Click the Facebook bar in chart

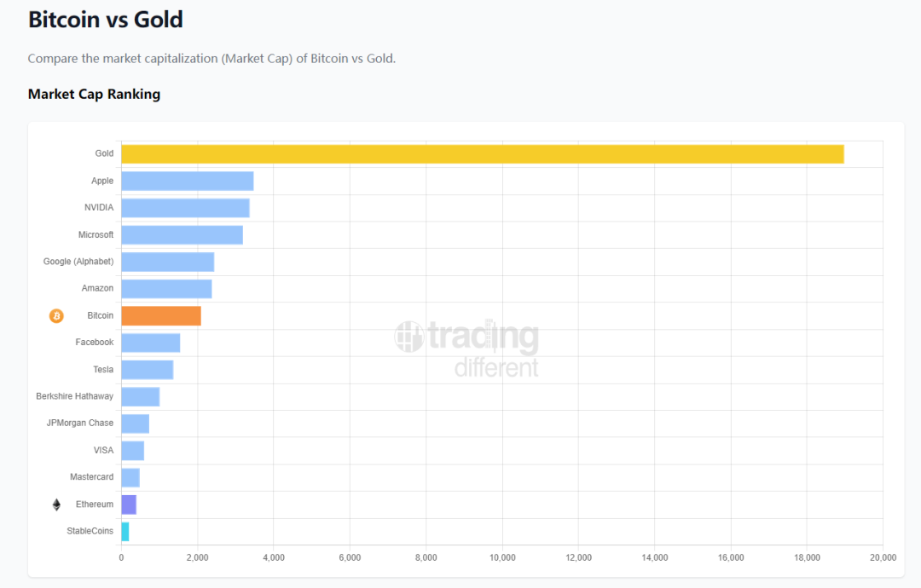point(150,343)
